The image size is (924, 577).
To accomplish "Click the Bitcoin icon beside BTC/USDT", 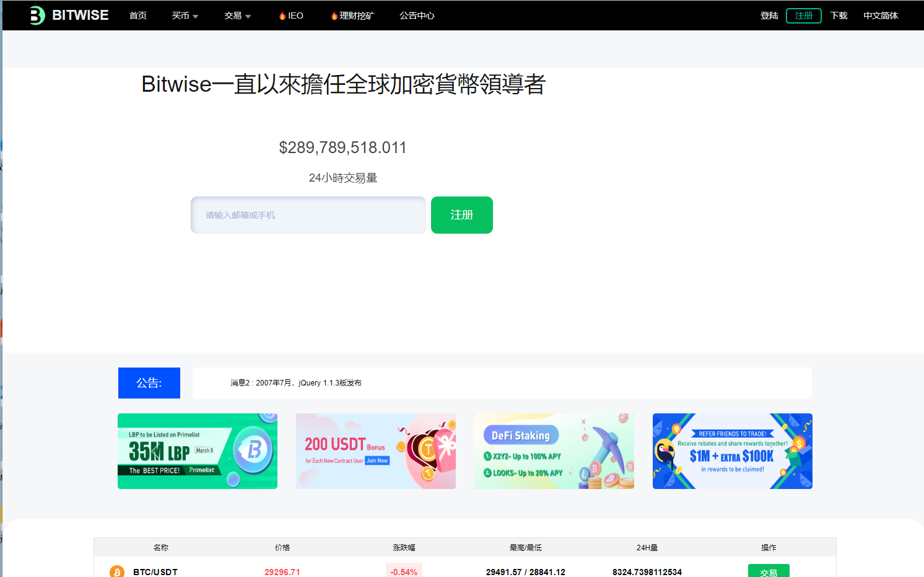I will pos(117,571).
